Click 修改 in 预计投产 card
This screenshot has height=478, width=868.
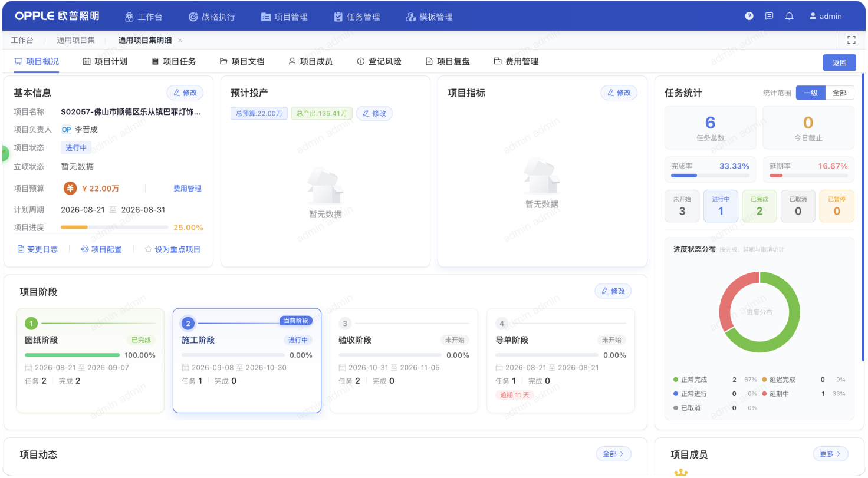[374, 113]
